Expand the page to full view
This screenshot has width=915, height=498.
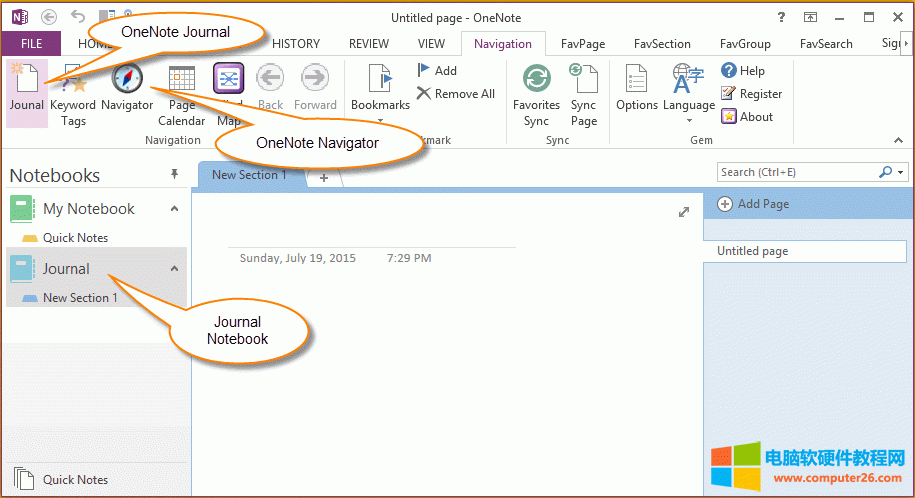click(684, 212)
